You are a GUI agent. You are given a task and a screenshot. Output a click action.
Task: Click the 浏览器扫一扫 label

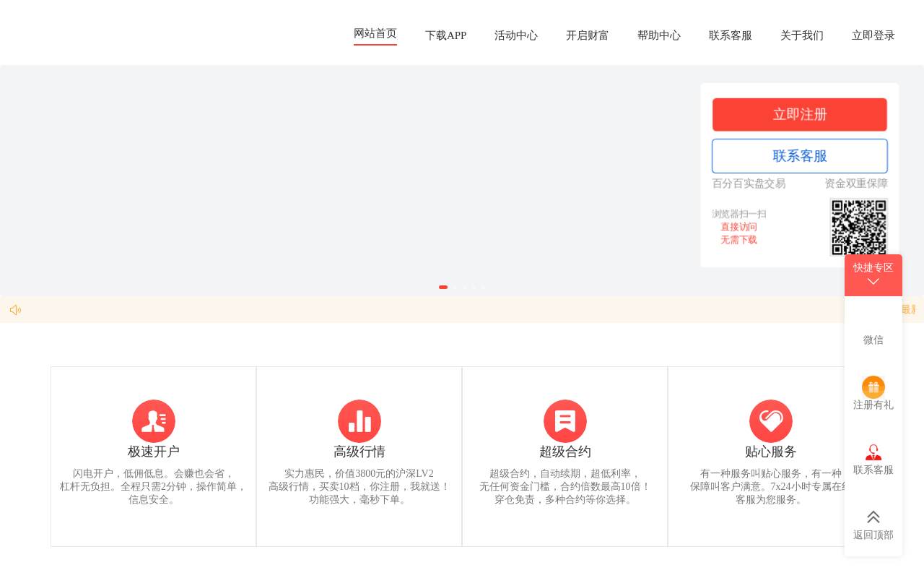coord(739,214)
